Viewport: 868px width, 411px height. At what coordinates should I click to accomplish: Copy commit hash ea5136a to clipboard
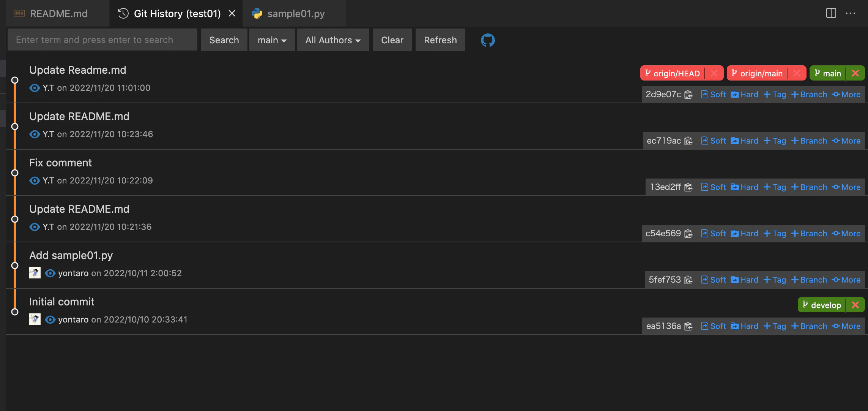point(688,326)
